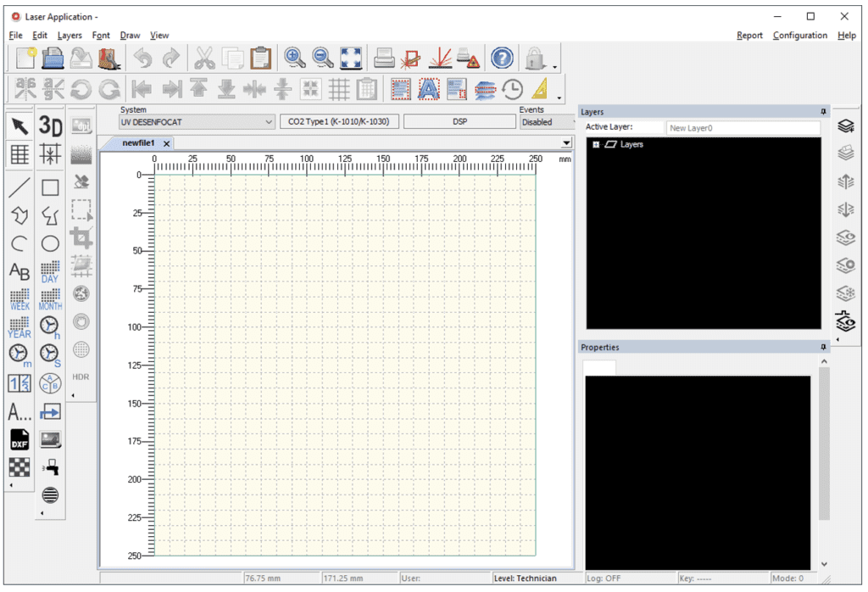Click the CO2 Type1 (K-1010/K-1030) button
The image size is (868, 592).
(339, 122)
